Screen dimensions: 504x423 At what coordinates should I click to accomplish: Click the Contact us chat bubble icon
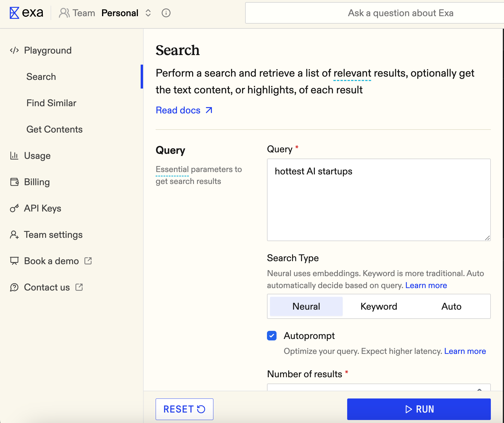coord(14,287)
